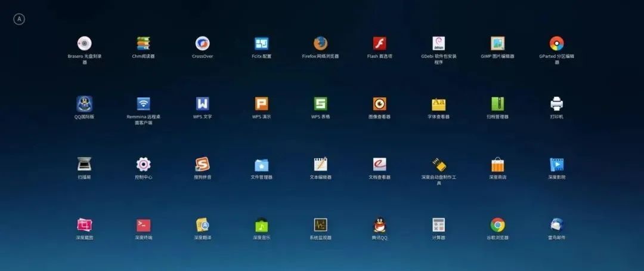Launch Firefox 网络浏览器
The image size is (644, 271).
click(x=320, y=44)
